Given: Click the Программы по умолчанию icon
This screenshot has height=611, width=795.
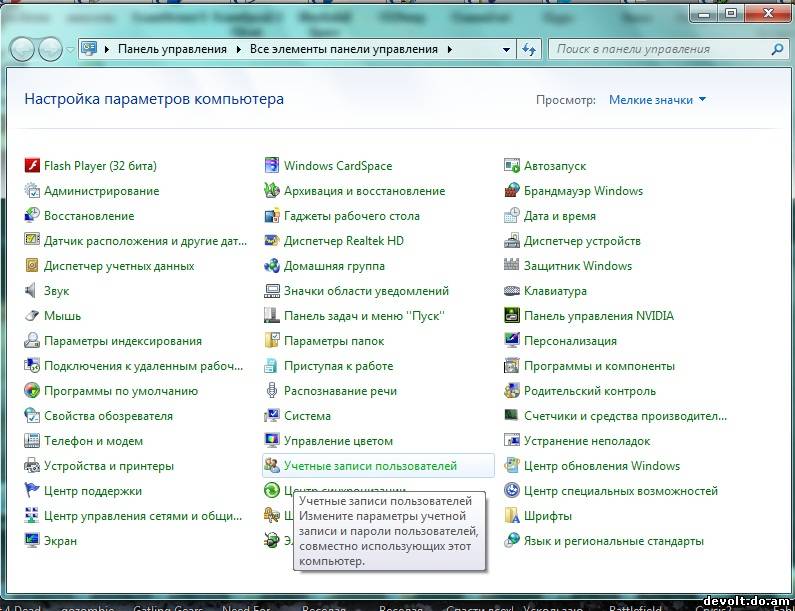Looking at the screenshot, I should (x=32, y=390).
